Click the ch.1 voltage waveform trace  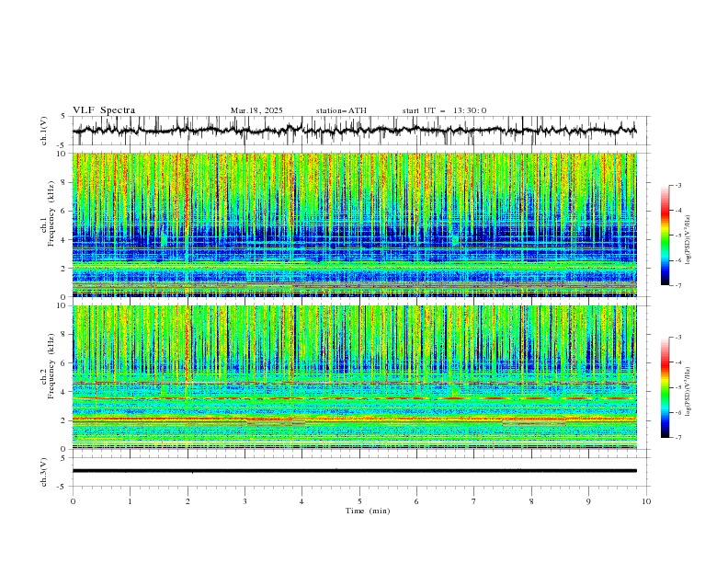pos(354,130)
